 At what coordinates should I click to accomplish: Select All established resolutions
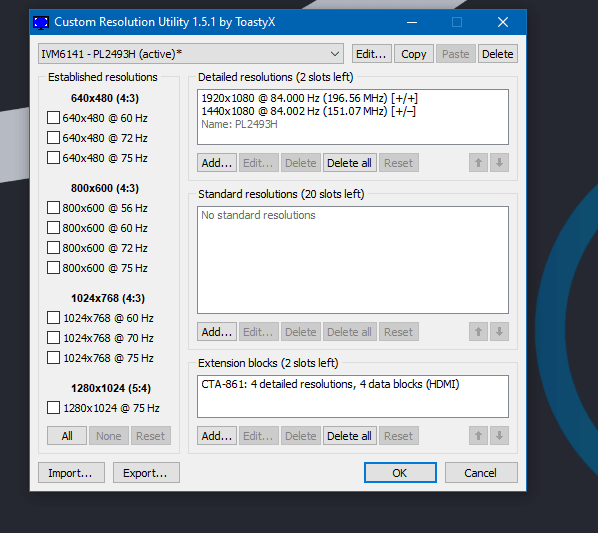(67, 435)
